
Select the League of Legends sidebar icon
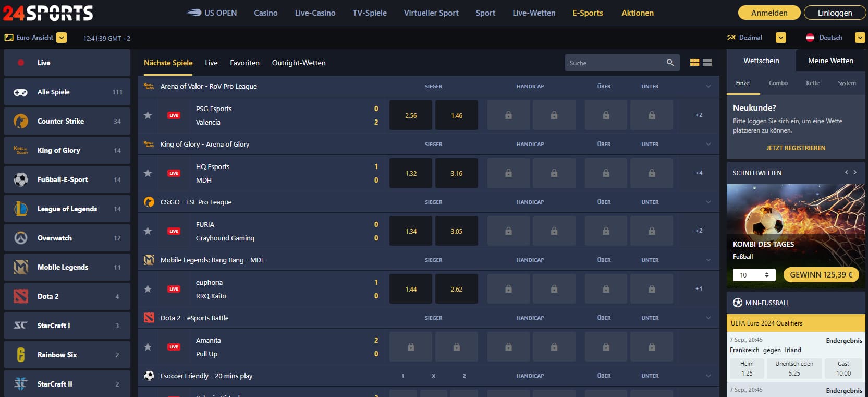[x=21, y=209]
